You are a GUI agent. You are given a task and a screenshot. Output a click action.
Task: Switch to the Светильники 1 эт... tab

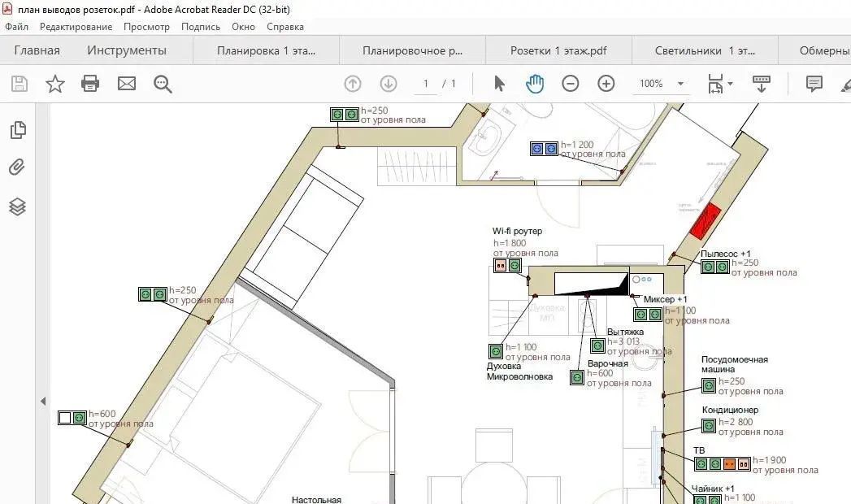pyautogui.click(x=705, y=50)
